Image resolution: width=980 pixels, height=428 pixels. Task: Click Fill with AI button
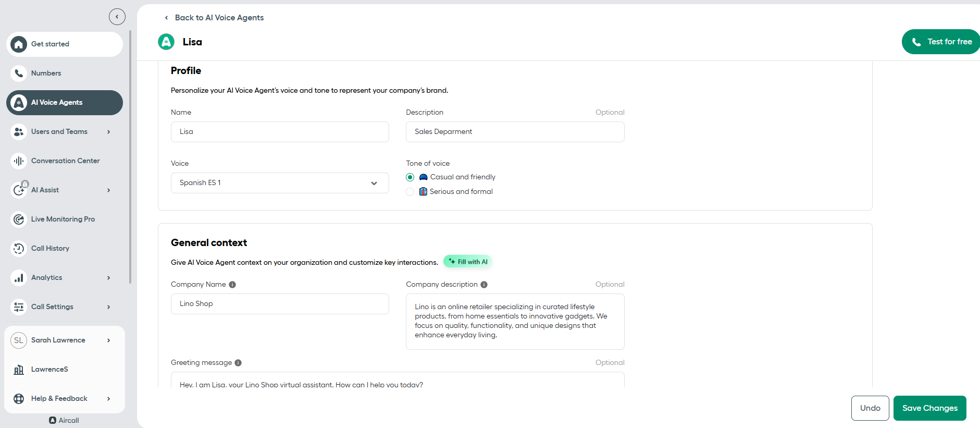click(468, 262)
